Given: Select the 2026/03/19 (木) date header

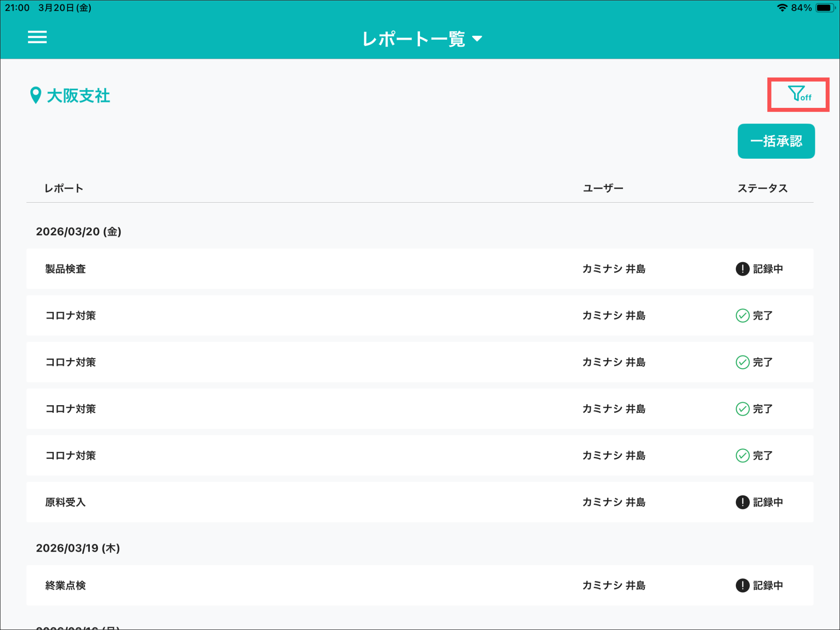Looking at the screenshot, I should 78,548.
